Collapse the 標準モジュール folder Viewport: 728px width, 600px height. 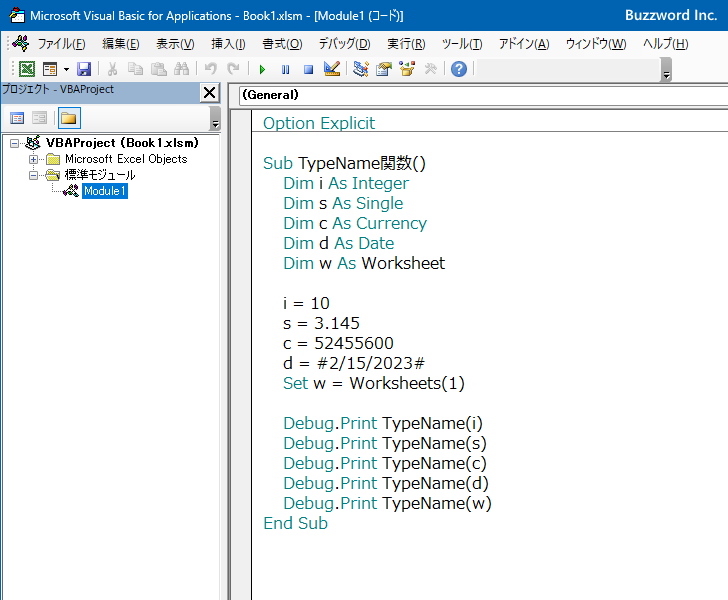[x=33, y=175]
